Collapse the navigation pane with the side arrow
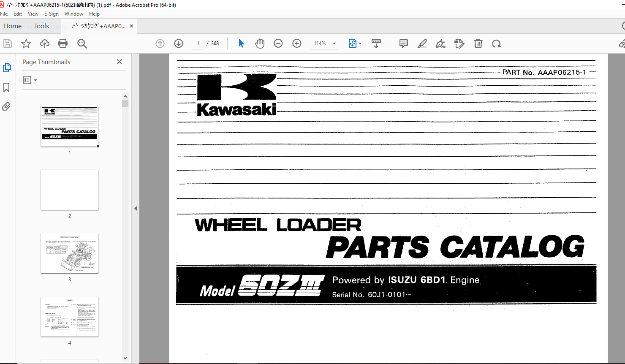625x364 pixels. tap(136, 208)
